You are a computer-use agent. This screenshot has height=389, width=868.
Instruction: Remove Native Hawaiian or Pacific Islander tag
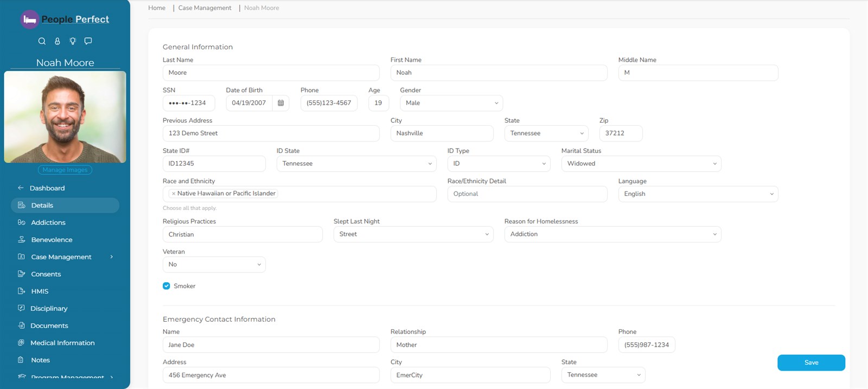click(174, 194)
